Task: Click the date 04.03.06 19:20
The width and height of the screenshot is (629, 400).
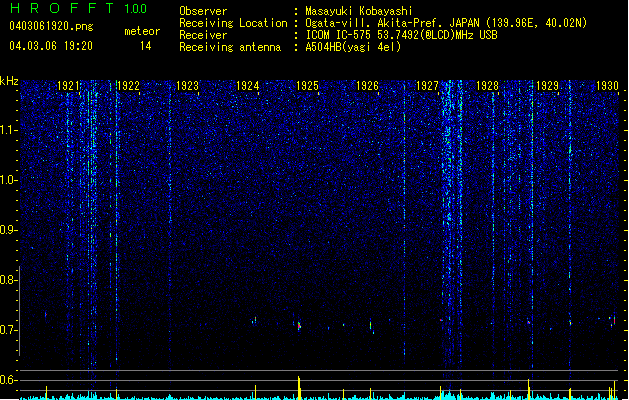Action: point(51,46)
